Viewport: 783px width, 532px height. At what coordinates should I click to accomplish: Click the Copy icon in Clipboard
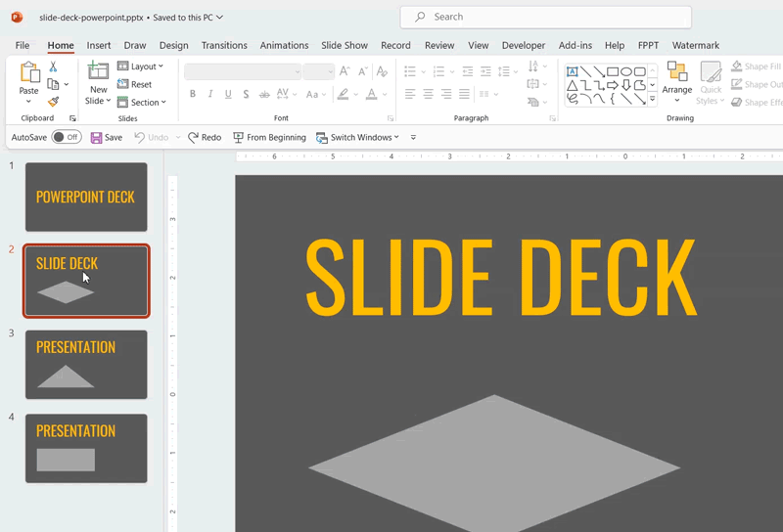point(53,84)
